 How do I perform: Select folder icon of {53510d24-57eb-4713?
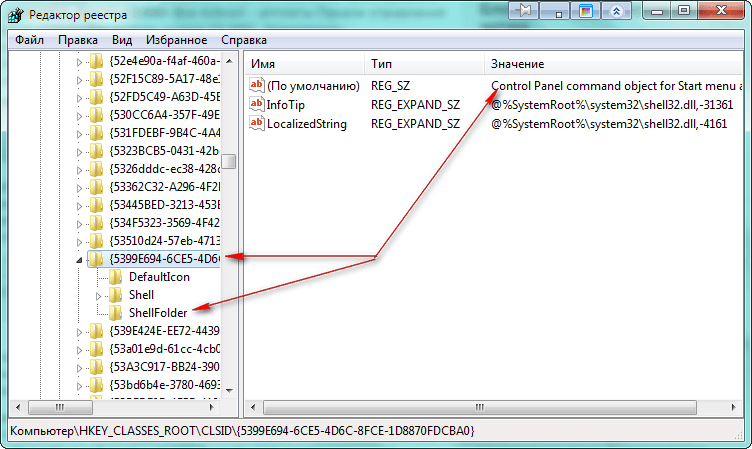(x=96, y=241)
